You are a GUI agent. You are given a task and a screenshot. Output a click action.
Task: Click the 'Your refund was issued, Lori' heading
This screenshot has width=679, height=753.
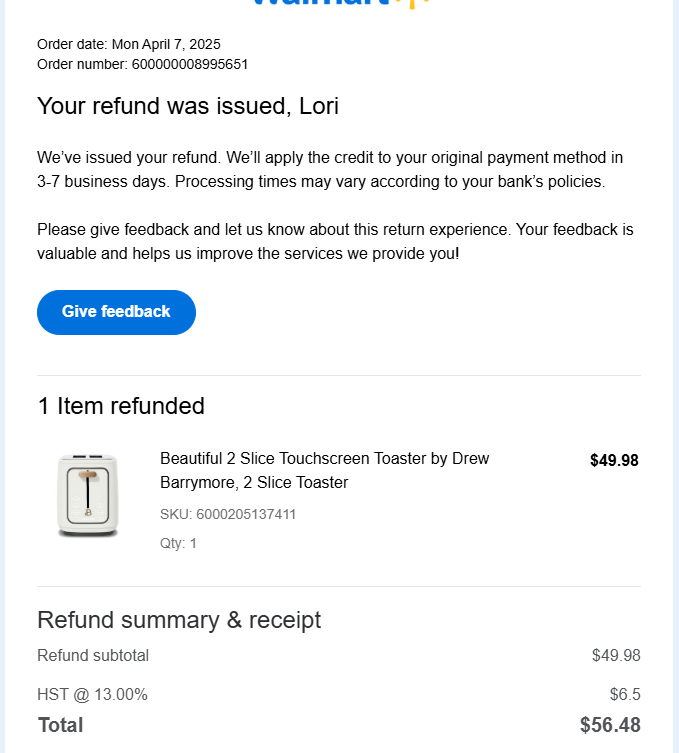point(188,106)
